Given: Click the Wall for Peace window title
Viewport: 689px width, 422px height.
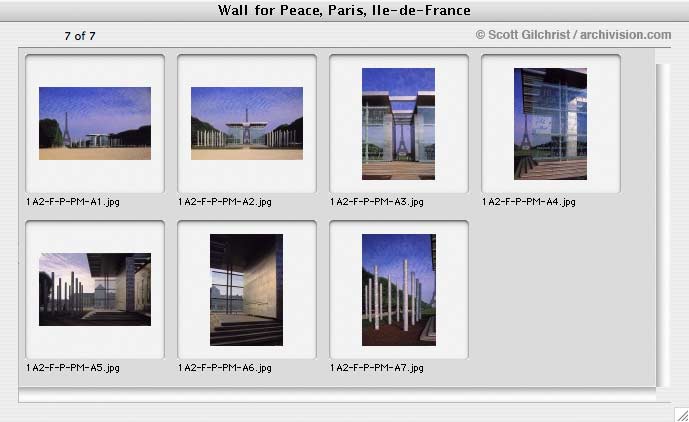Looking at the screenshot, I should [x=344, y=10].
